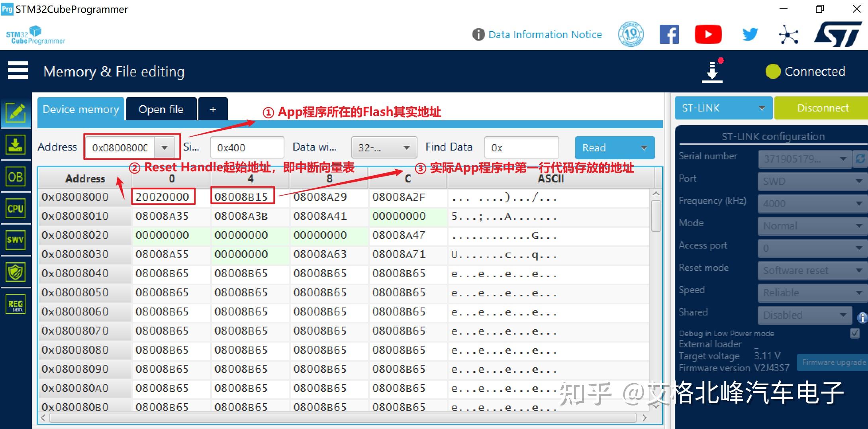868x429 pixels.
Task: Select the Device memory tab
Action: pyautogui.click(x=81, y=109)
